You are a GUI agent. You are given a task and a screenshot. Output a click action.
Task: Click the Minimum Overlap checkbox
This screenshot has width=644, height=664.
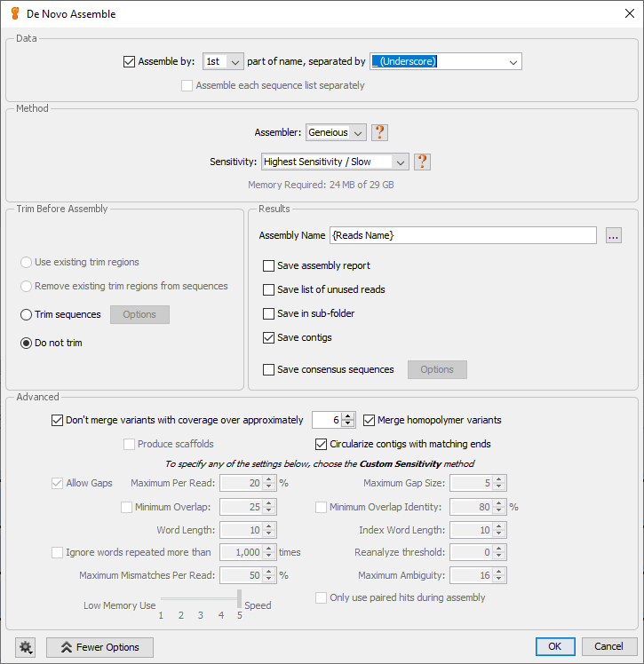pyautogui.click(x=126, y=507)
